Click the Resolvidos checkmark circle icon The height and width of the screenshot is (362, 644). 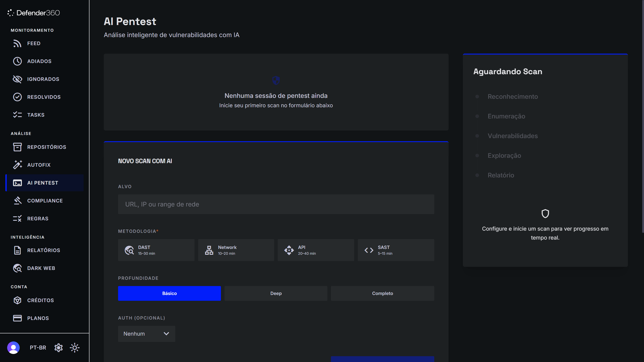(17, 97)
